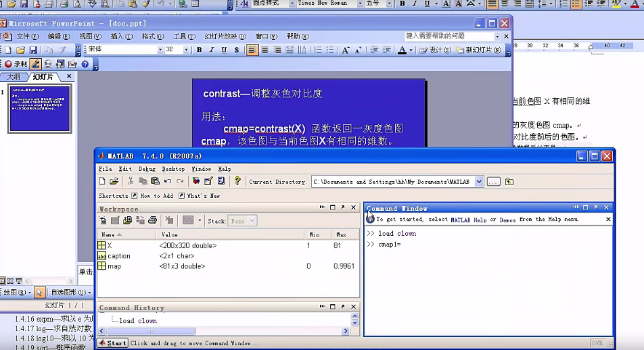Maximize the Command History panel

333,307
